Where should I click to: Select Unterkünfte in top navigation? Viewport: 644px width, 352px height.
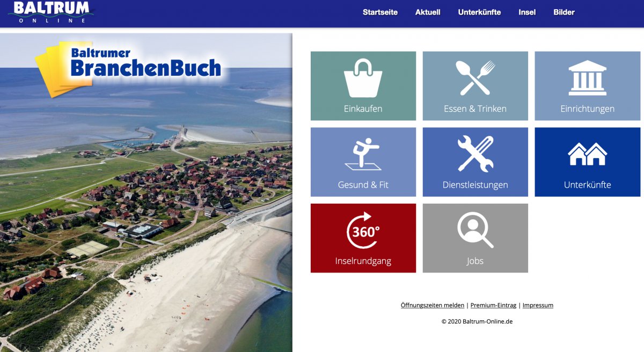[479, 12]
